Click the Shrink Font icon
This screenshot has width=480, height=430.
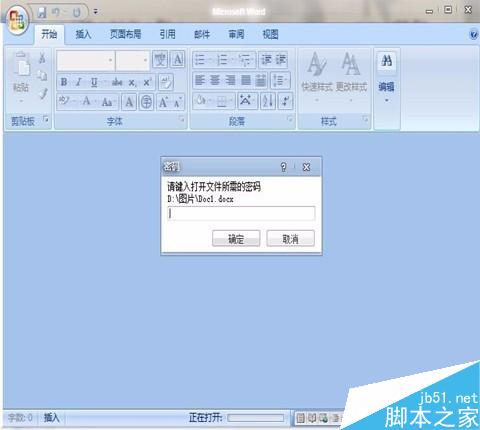point(177,103)
